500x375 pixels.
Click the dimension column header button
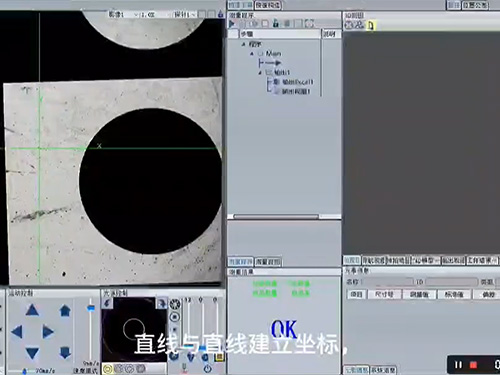coord(384,294)
